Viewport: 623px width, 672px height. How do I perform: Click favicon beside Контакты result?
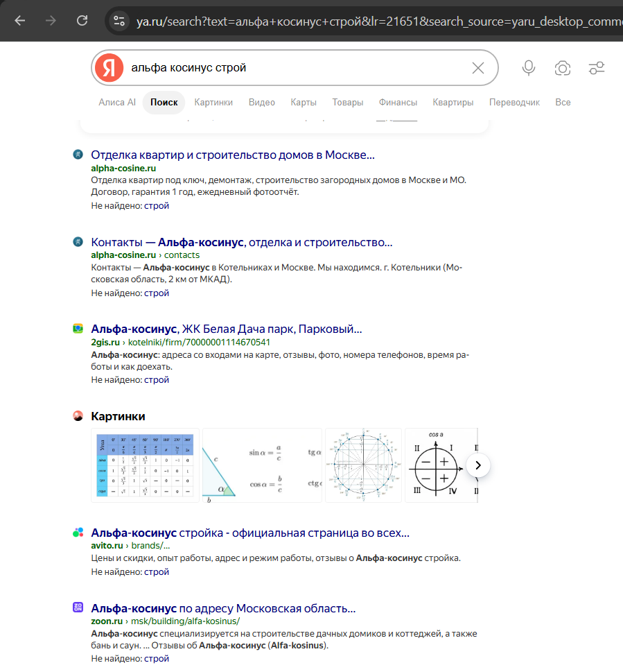pyautogui.click(x=78, y=242)
